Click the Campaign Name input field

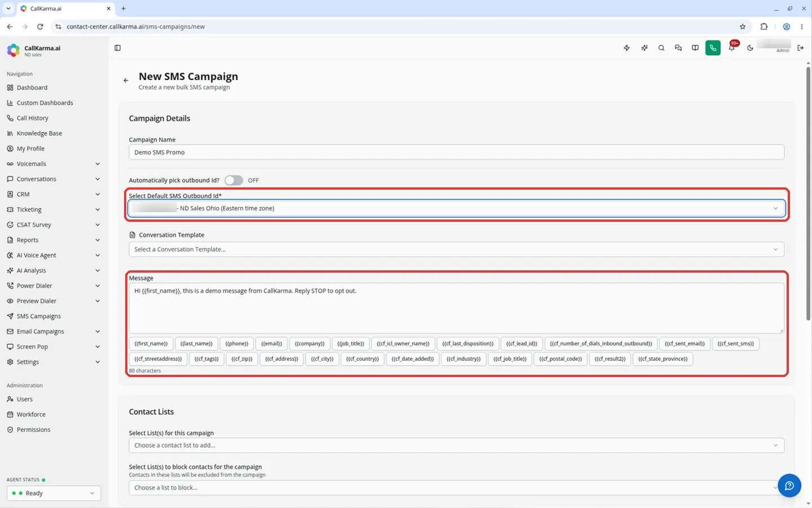point(456,152)
